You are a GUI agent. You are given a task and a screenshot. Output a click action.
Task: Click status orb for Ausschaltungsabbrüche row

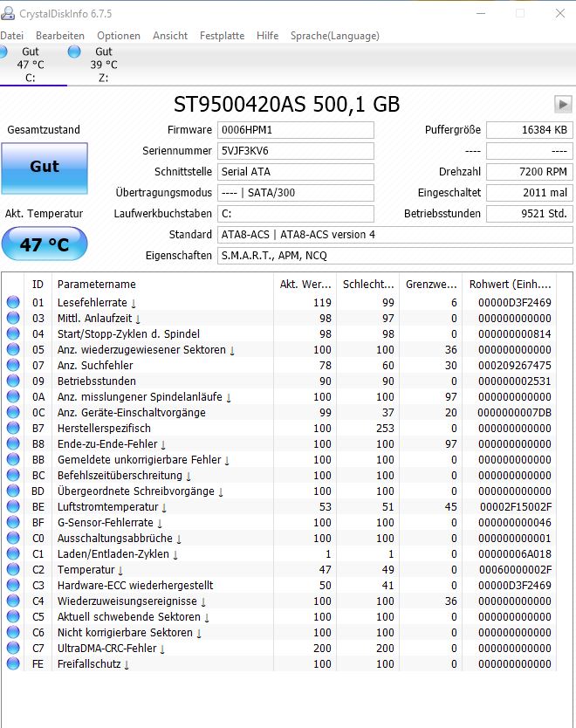click(13, 538)
